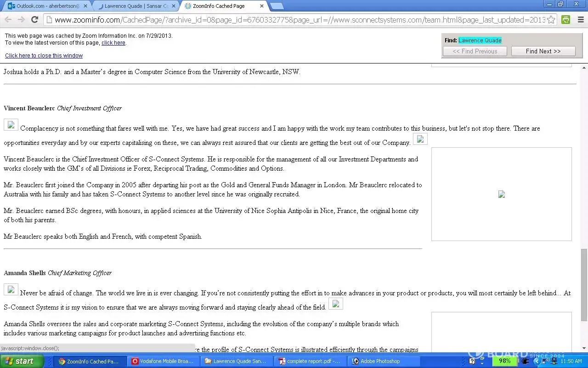
Task: Click the page scrollbar up arrow
Action: tap(584, 68)
